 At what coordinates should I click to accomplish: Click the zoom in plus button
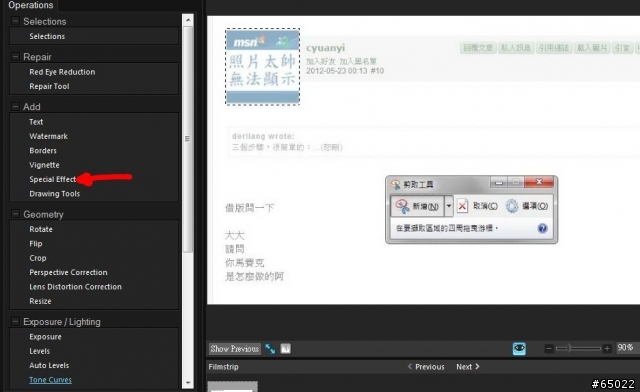point(607,348)
